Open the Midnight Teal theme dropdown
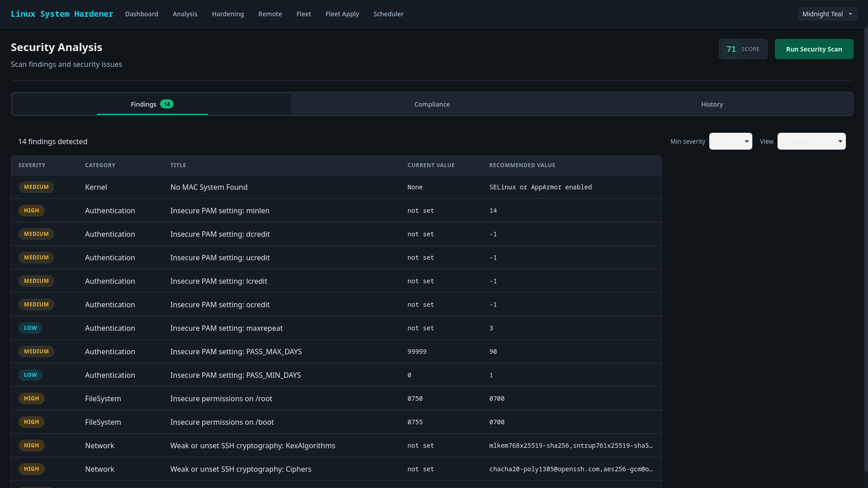 [827, 14]
